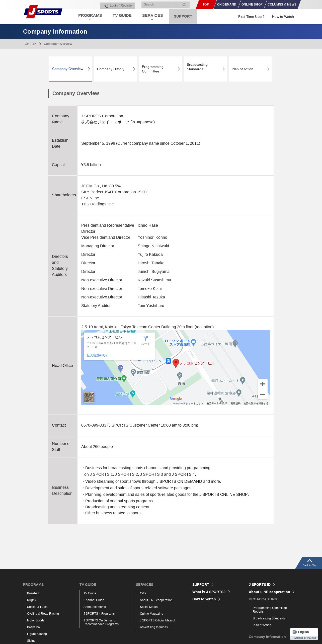The image size is (322, 644).
Task: Open the First Time User? link
Action: (251, 17)
